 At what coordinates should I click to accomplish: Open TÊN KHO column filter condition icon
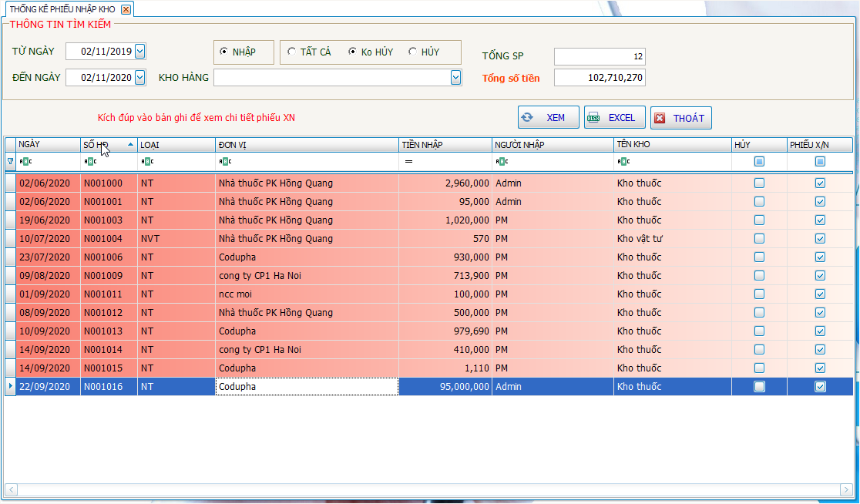click(623, 161)
